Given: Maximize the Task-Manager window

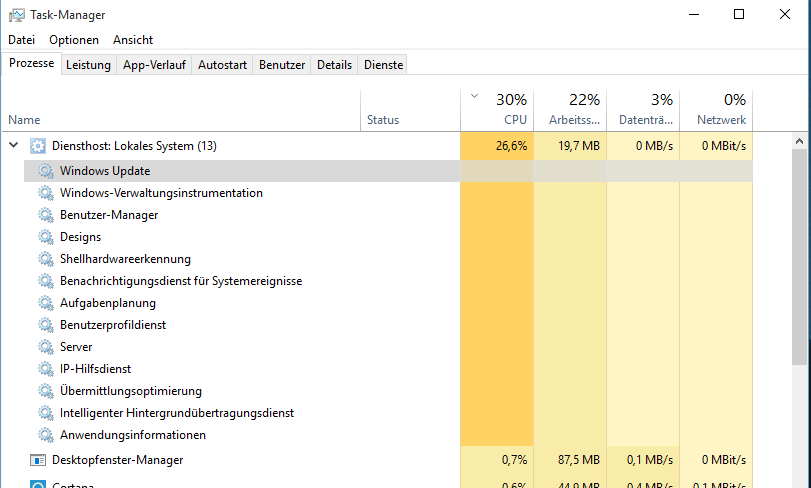Looking at the screenshot, I should coord(739,14).
